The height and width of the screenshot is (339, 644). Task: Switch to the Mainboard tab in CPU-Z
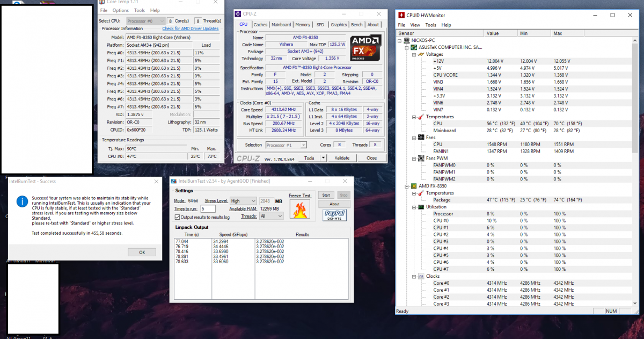click(x=281, y=25)
